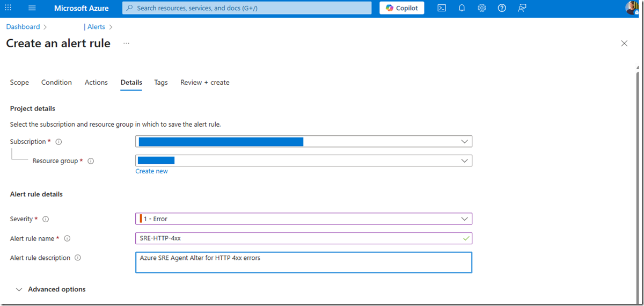Click the feedback icon in header
The image size is (644, 306).
522,8
